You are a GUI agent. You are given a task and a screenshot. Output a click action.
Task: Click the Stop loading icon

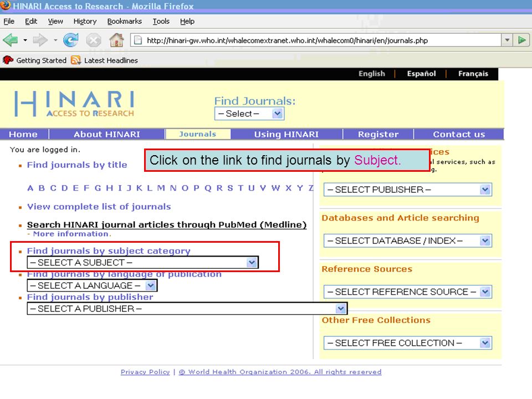pyautogui.click(x=93, y=40)
